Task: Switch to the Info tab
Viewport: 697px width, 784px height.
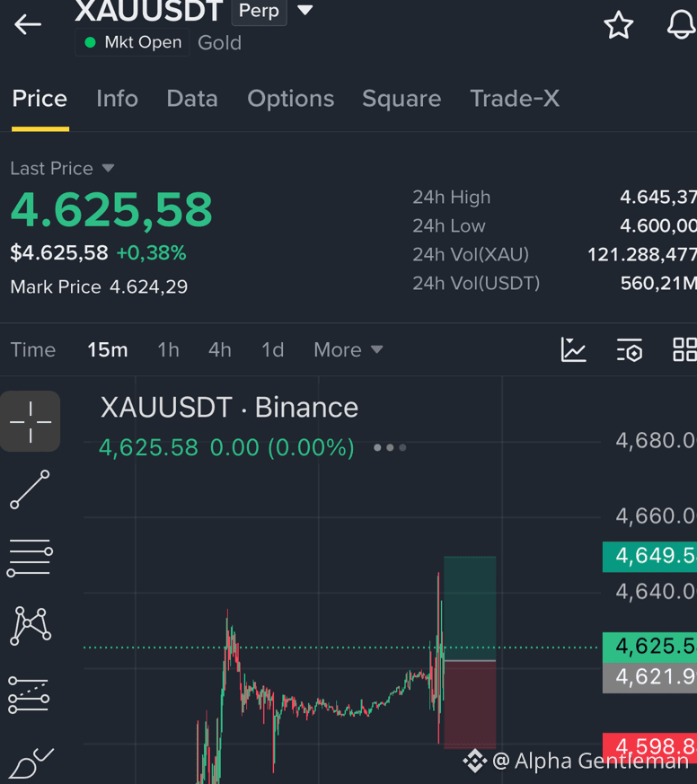Action: (117, 99)
